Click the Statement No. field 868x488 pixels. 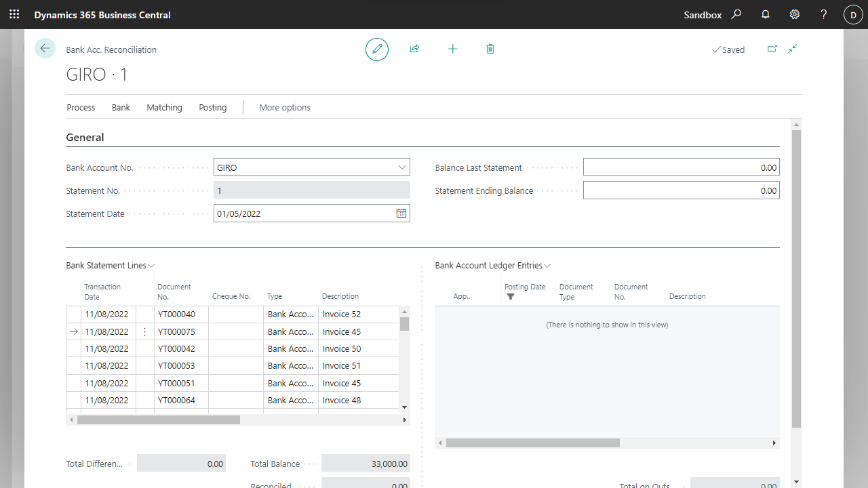click(x=312, y=190)
